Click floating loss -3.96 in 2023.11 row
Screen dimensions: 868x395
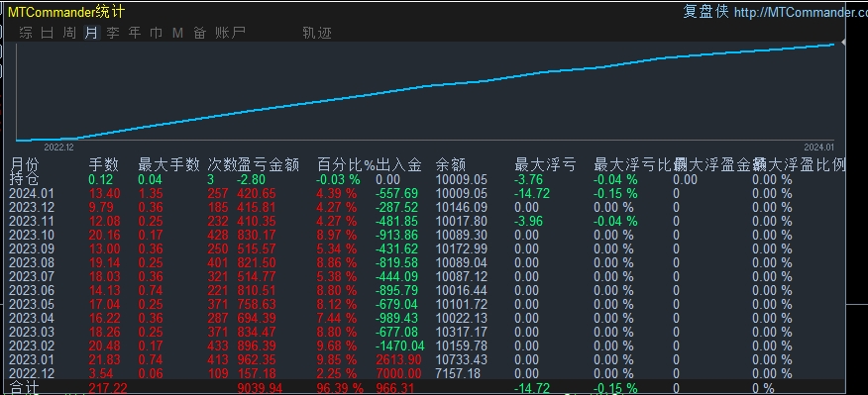pyautogui.click(x=530, y=222)
